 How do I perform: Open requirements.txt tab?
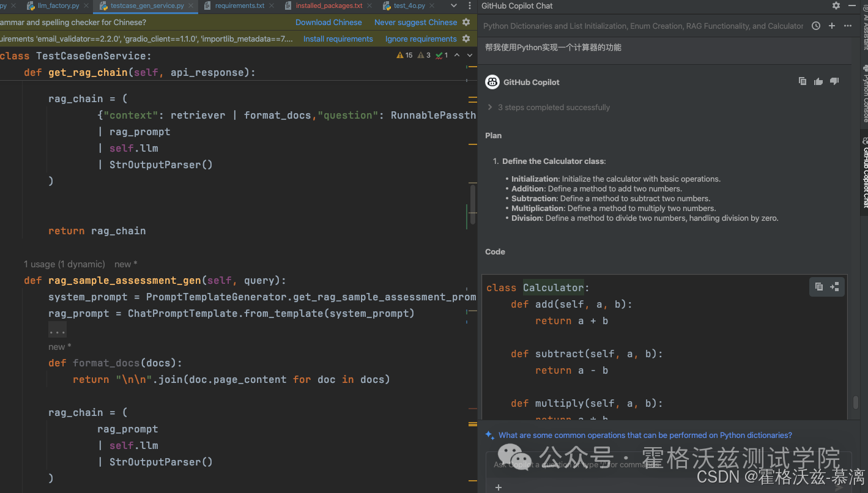click(x=240, y=6)
